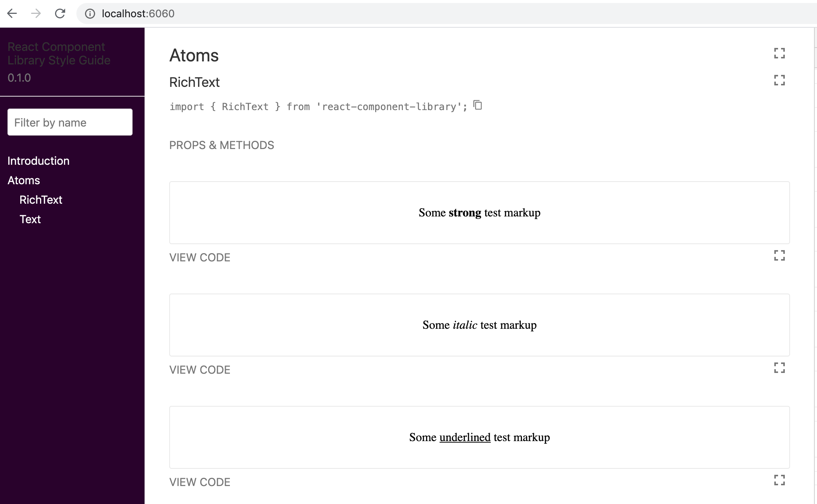Click the Atoms section heading
The image size is (817, 504).
(194, 55)
